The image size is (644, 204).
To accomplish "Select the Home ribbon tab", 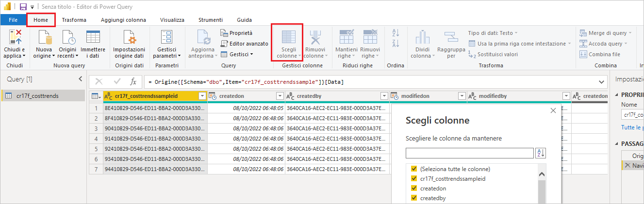I will 41,20.
